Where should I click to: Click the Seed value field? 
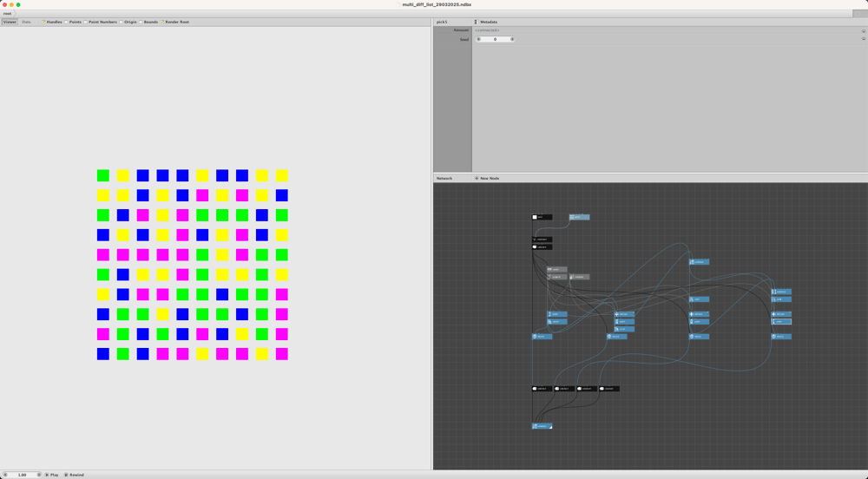[x=496, y=39]
